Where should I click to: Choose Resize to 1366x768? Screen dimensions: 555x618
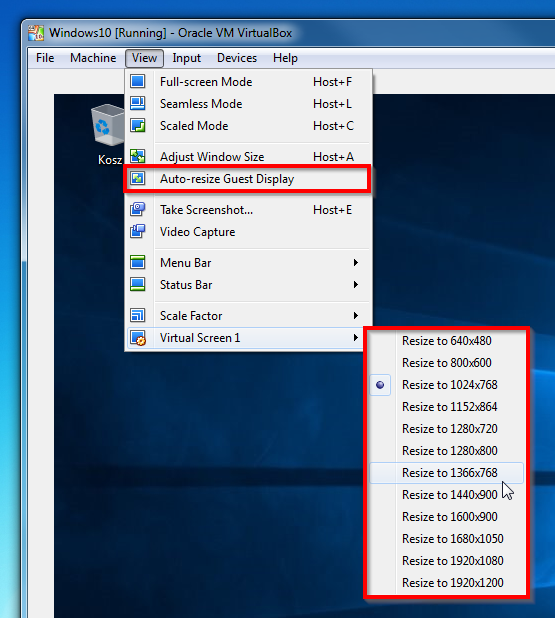tap(447, 473)
